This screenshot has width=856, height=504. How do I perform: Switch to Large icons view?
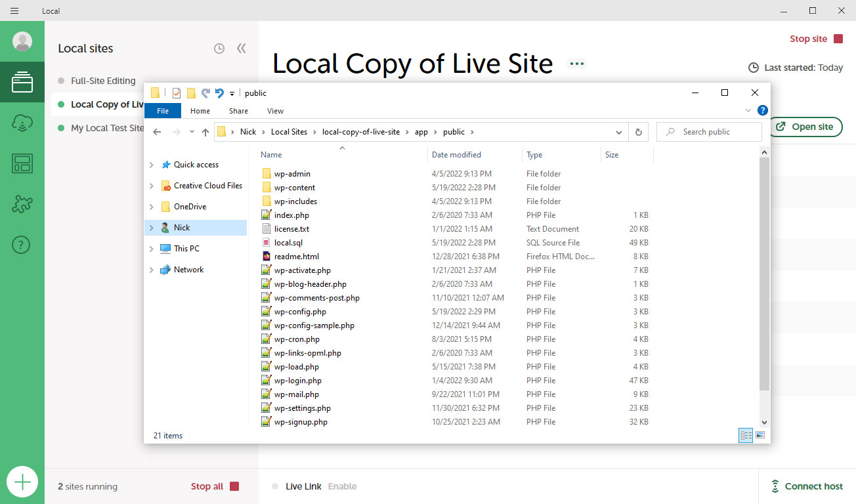click(x=760, y=435)
